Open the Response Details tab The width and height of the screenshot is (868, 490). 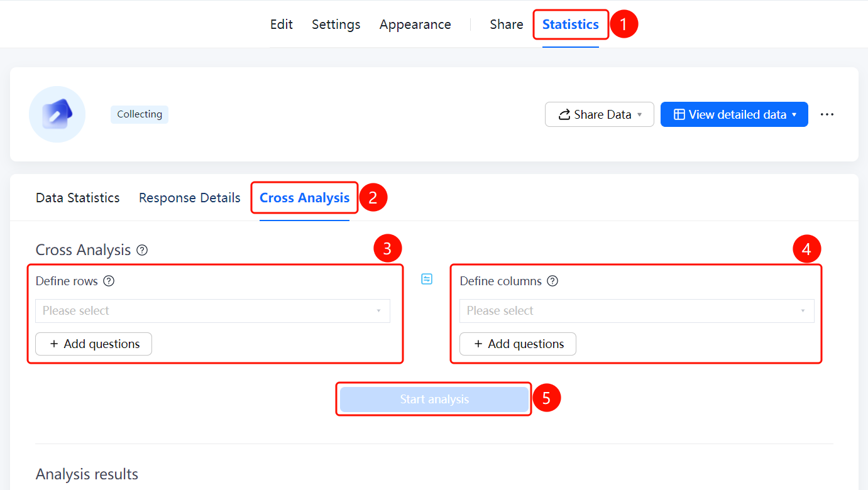click(190, 198)
